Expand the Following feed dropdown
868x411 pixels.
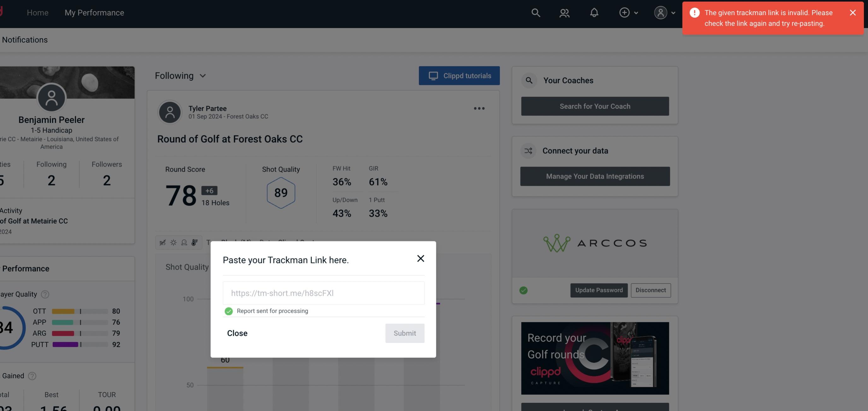coord(180,75)
